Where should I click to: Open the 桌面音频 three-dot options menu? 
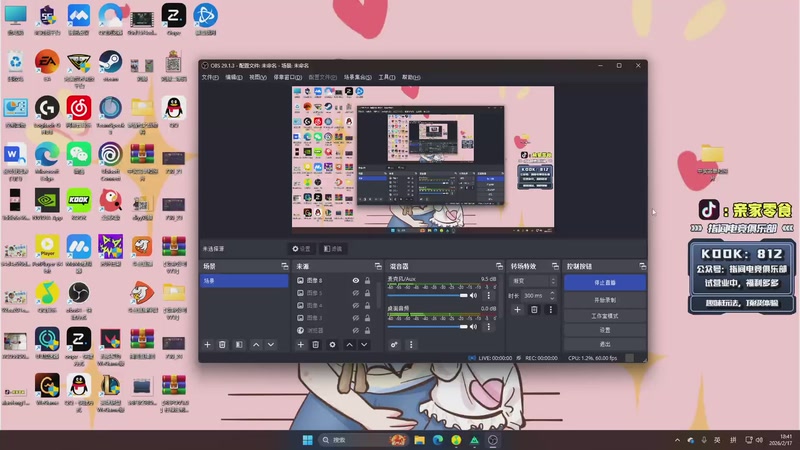[x=488, y=327]
